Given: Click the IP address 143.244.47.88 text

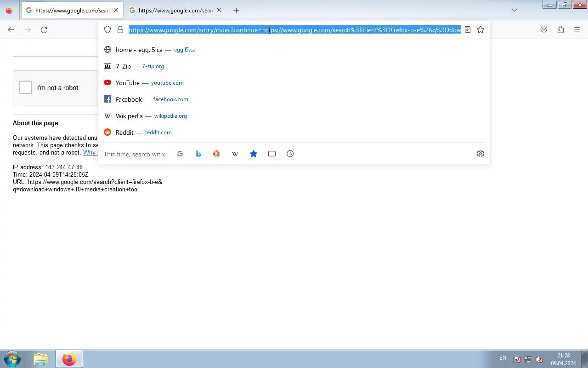Looking at the screenshot, I should [48, 167].
